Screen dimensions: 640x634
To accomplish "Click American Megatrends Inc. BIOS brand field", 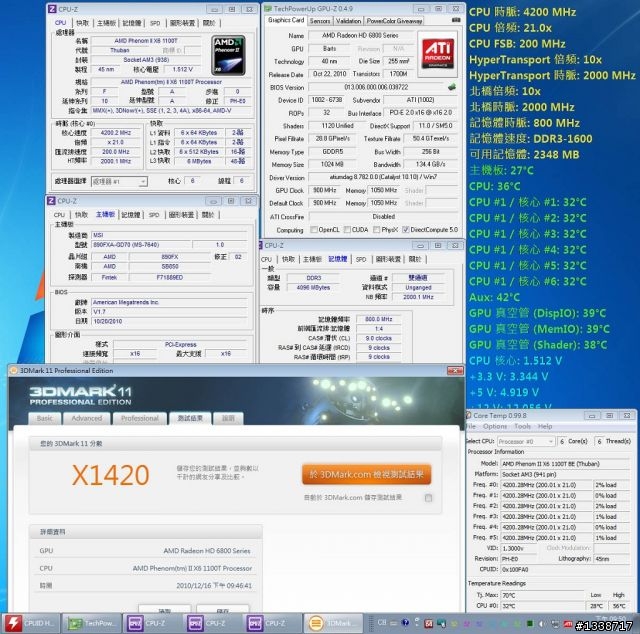I will click(x=169, y=303).
